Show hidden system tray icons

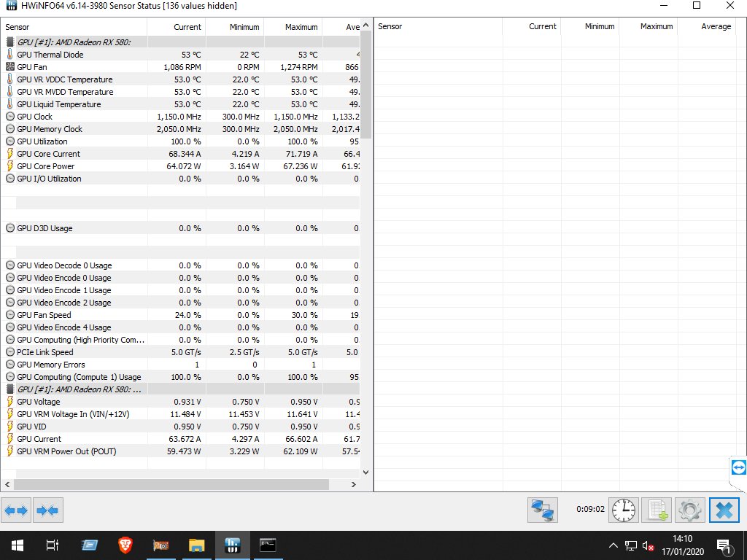coord(613,545)
